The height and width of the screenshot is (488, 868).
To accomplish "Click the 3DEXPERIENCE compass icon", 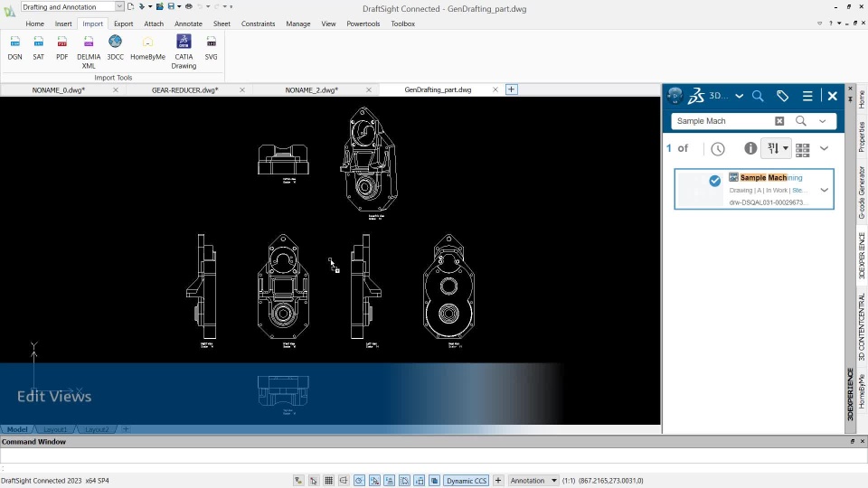I will (x=675, y=96).
